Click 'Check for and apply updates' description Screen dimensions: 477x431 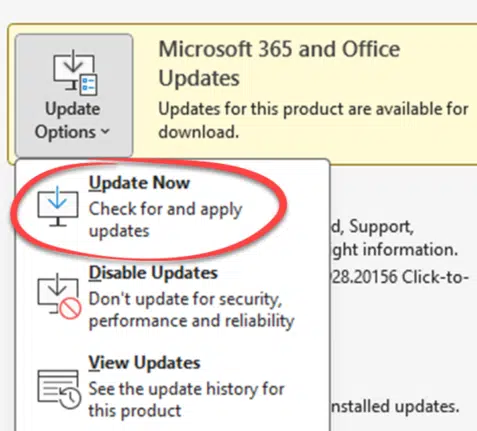(165, 220)
